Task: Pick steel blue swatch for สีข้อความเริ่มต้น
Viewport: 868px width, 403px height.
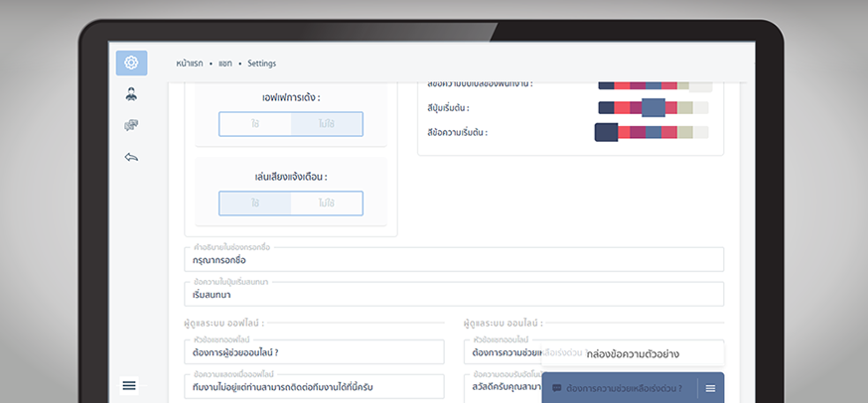Action: click(653, 132)
